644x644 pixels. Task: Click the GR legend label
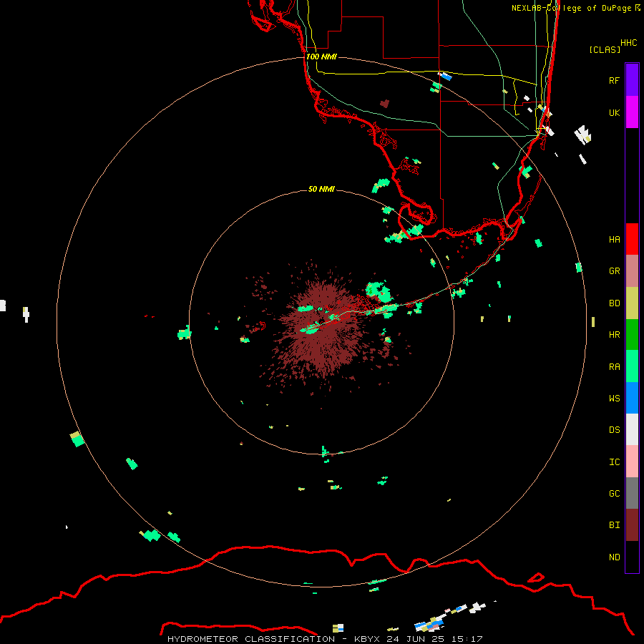coord(614,271)
